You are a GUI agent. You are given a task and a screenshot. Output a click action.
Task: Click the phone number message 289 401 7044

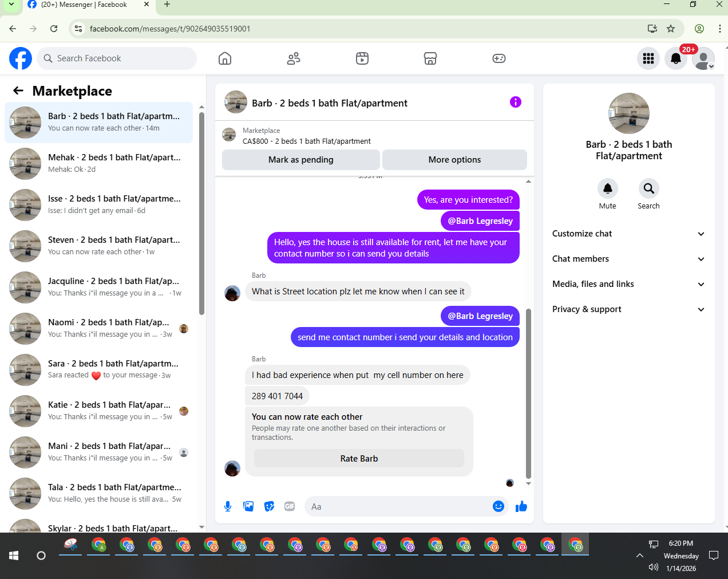[x=278, y=396]
